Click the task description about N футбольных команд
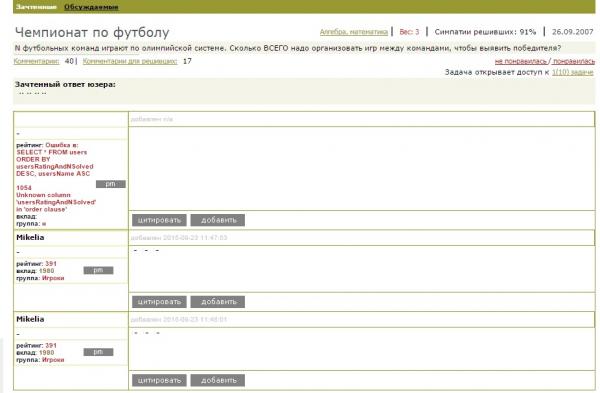 [x=288, y=48]
